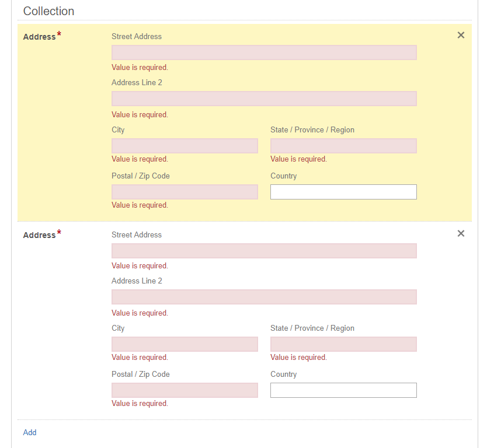
Task: Focus Postal / Zip Code in second address
Action: (x=185, y=390)
